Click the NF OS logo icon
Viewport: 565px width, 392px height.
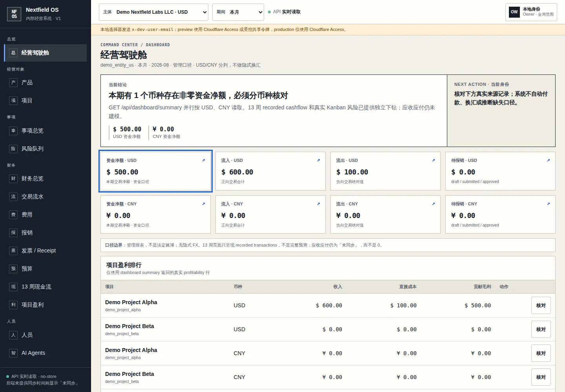14,14
